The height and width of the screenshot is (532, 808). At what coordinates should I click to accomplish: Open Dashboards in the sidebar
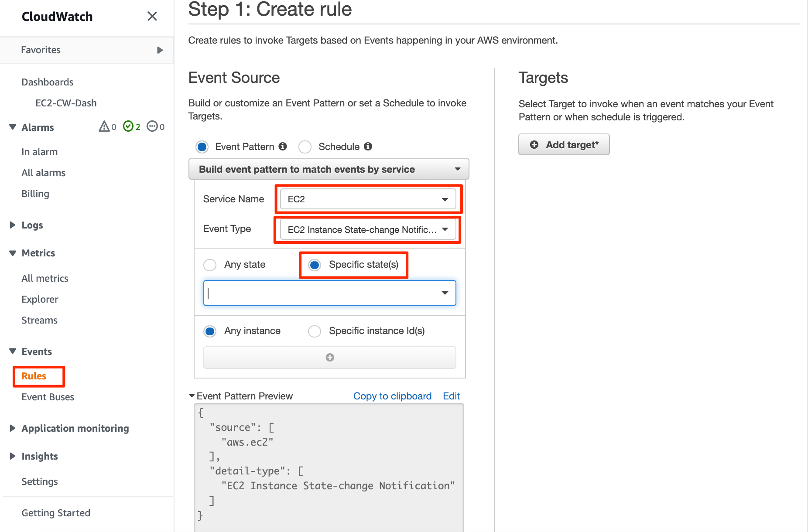(x=48, y=82)
